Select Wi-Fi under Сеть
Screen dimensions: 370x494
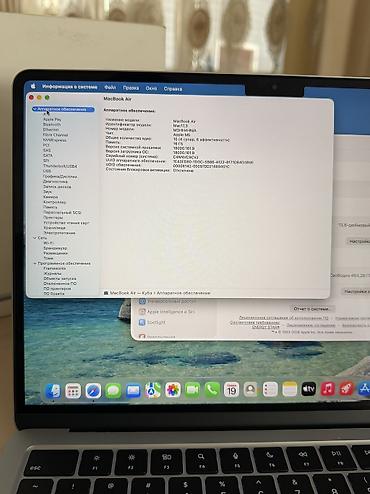tap(48, 243)
